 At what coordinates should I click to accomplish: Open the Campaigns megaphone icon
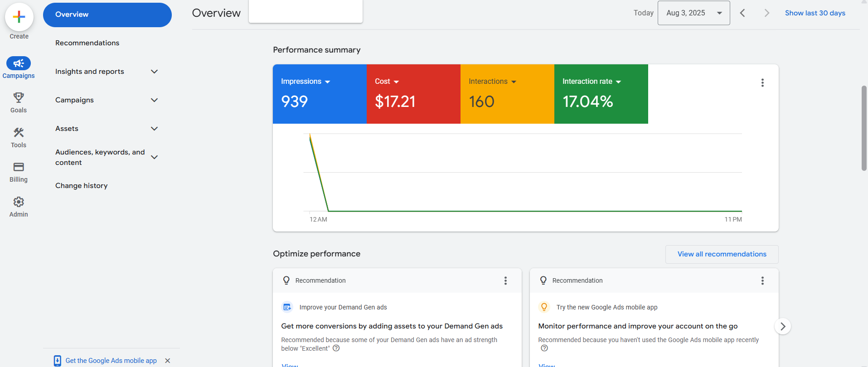(19, 63)
